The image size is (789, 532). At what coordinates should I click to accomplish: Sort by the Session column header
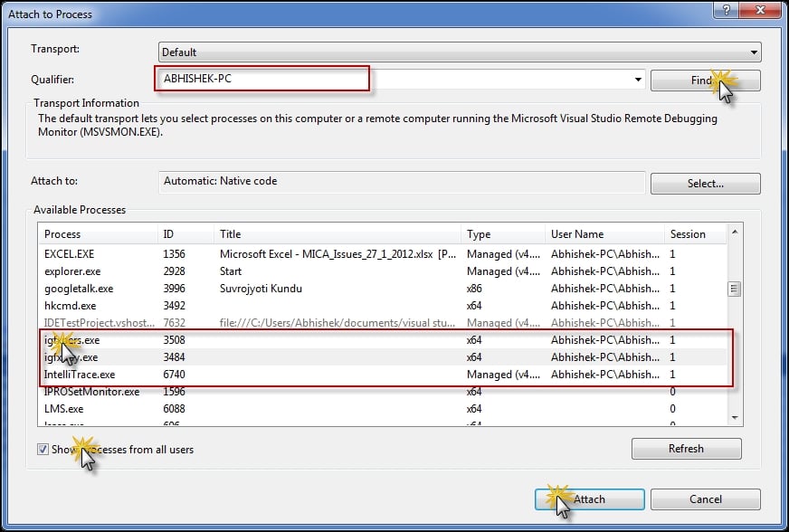693,234
